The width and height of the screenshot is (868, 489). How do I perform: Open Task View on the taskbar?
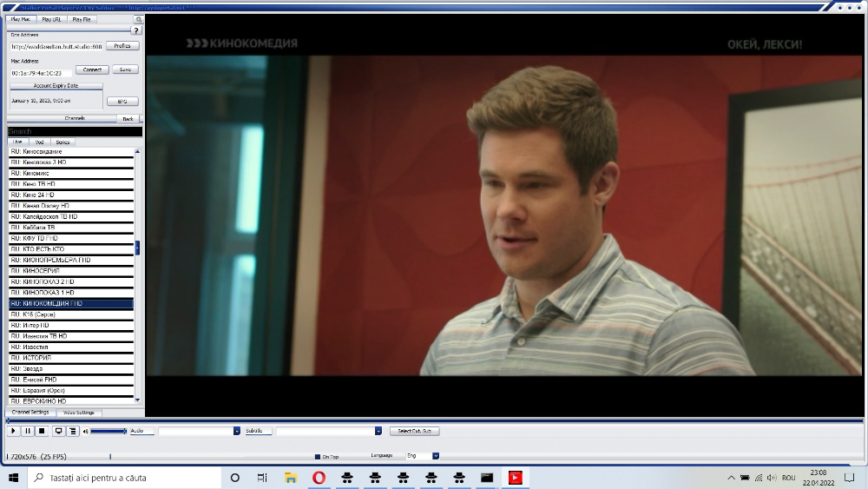pos(262,478)
